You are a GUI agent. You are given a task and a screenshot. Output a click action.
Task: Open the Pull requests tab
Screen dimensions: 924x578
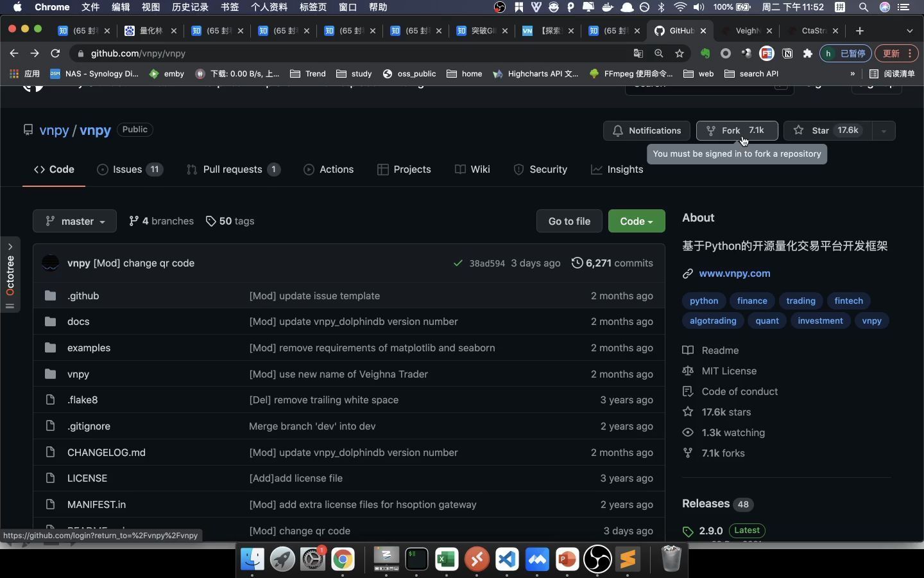point(233,170)
